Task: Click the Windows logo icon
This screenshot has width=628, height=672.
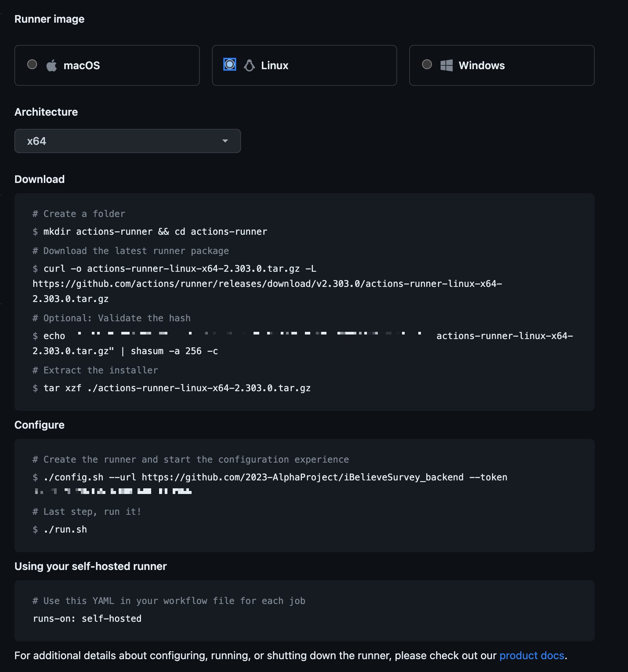Action: 447,65
